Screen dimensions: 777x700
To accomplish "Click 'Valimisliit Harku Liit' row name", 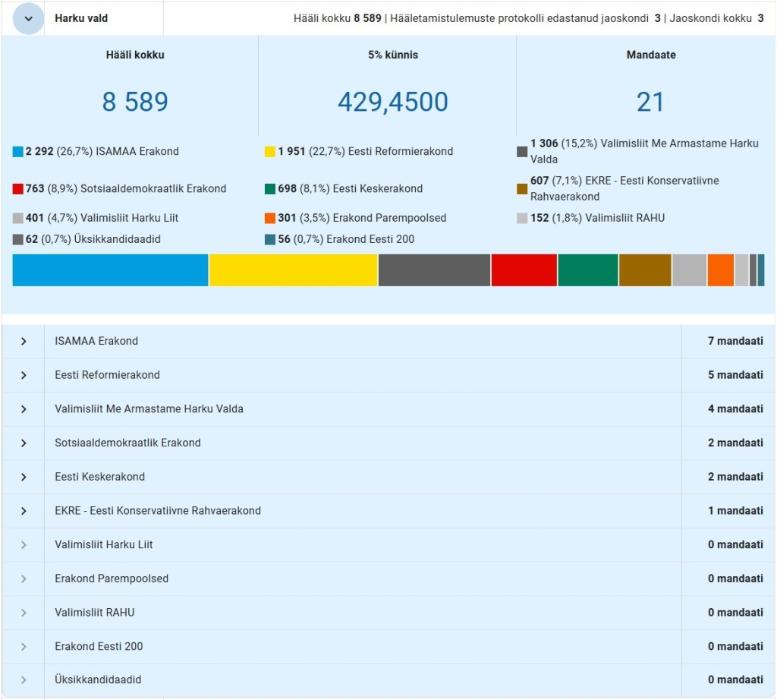I will (x=103, y=545).
